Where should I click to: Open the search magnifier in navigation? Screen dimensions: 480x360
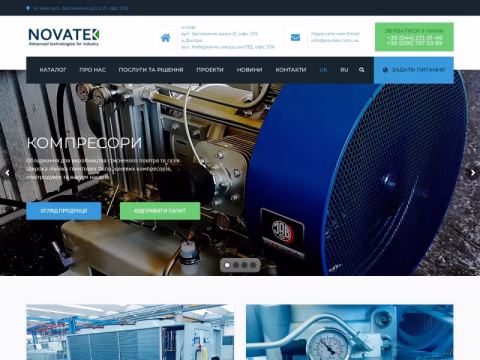pos(362,70)
